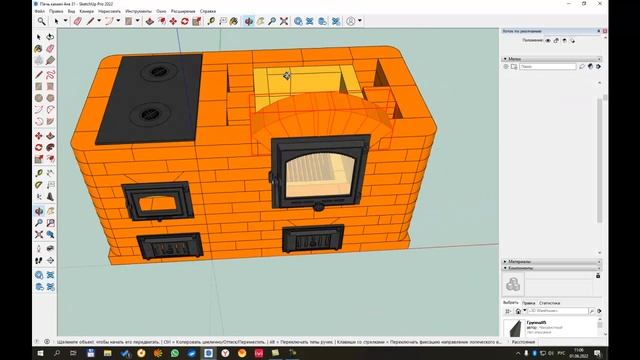
Task: Click the tag search field
Action: (548, 67)
